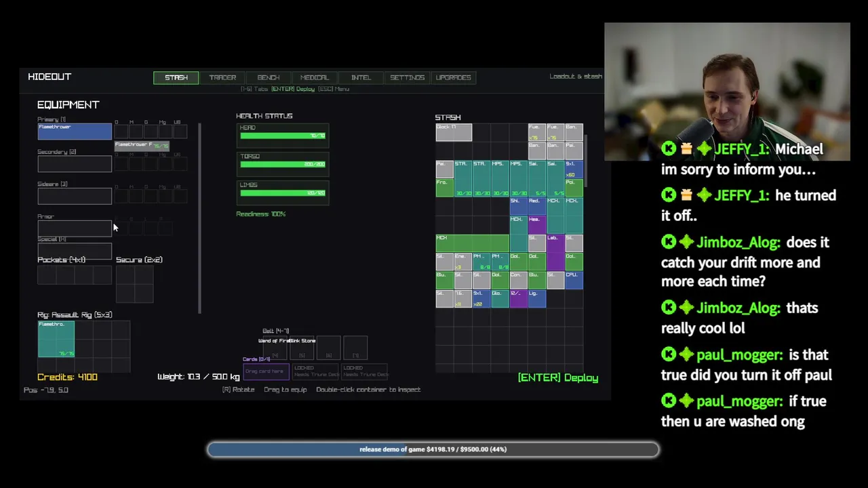The width and height of the screenshot is (868, 488).
Task: Click the [ENTER] Deploy button
Action: point(558,378)
